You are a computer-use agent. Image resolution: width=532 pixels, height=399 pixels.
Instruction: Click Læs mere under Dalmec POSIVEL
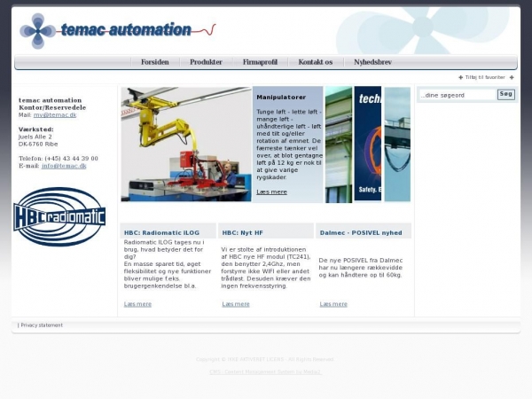click(x=333, y=304)
